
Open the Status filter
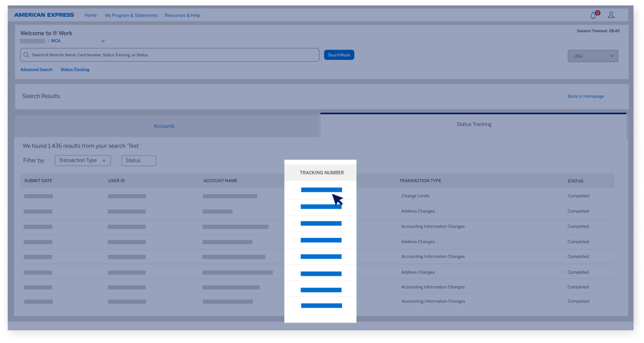tap(138, 160)
